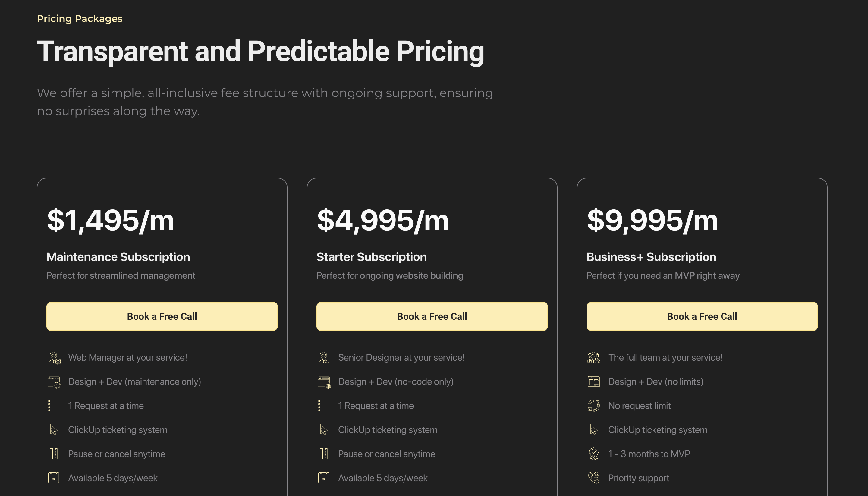Book a free call for Business+ Subscription

point(702,316)
